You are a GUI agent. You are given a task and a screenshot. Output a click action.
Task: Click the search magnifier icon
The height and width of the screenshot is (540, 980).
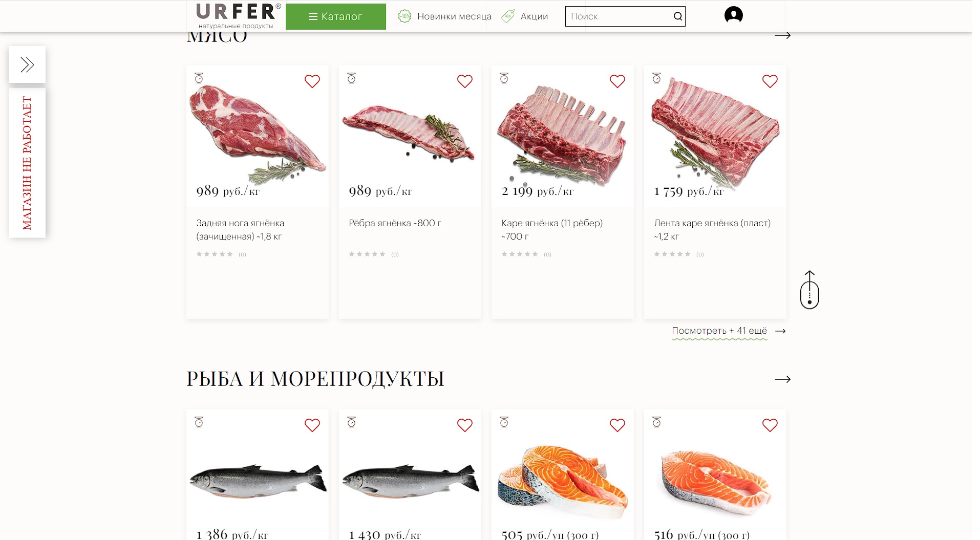677,16
